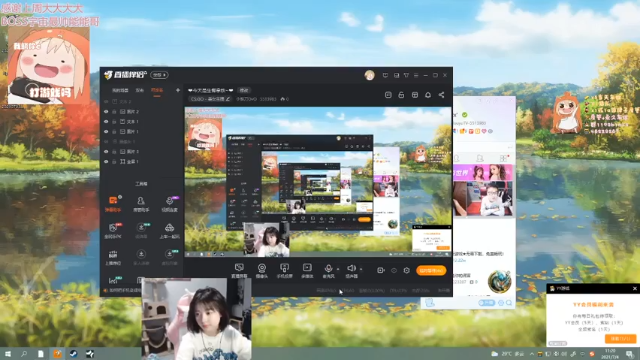Click the search icon in YY window bottom

(x=509, y=303)
